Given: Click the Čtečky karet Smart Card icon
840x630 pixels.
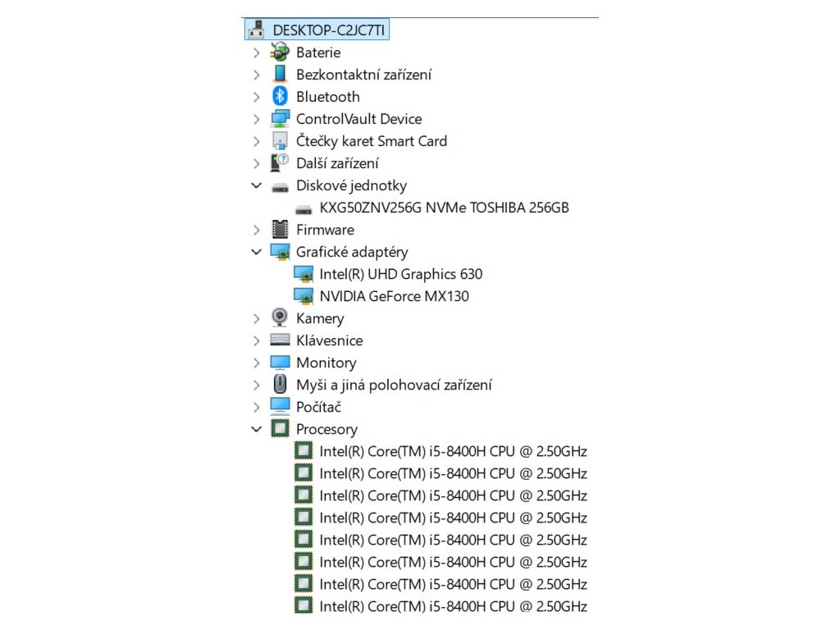Looking at the screenshot, I should [x=280, y=141].
